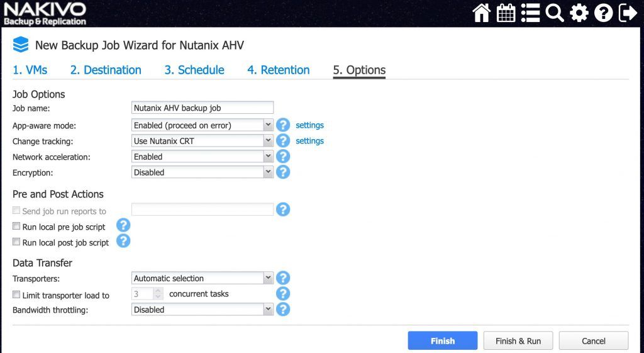Open the Help question mark in header
The height and width of the screenshot is (353, 644).
point(603,13)
